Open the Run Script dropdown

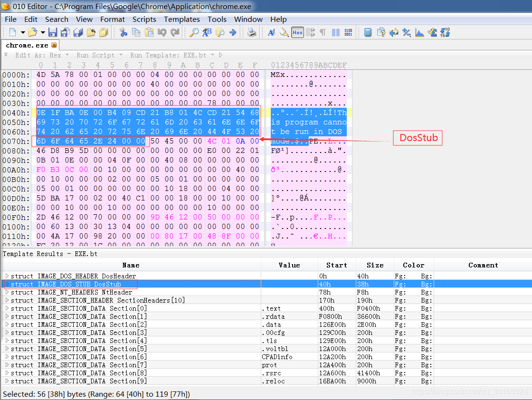pos(121,55)
